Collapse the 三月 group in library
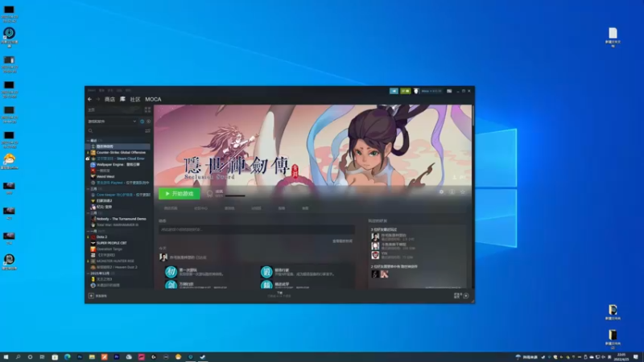Image resolution: width=644 pixels, height=362 pixels. point(88,189)
